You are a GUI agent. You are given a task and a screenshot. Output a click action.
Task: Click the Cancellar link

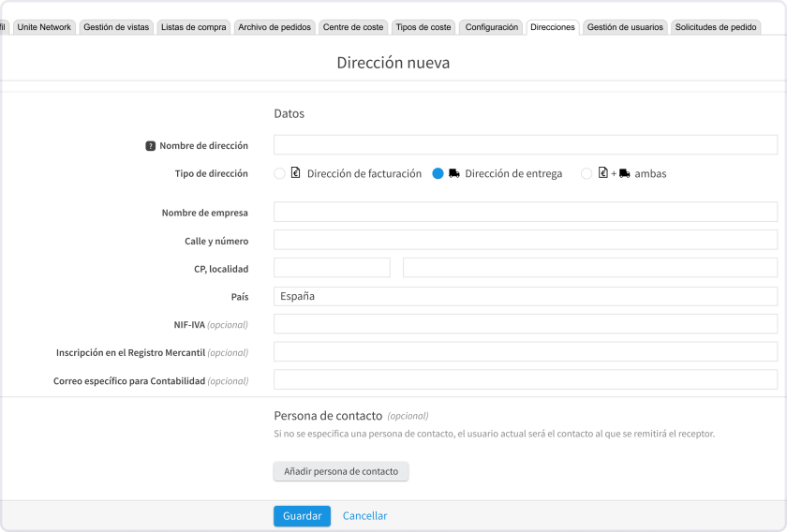coord(364,516)
